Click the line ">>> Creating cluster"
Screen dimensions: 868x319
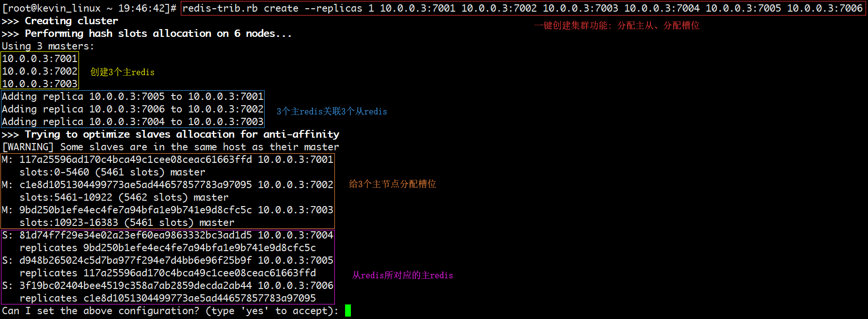click(60, 21)
